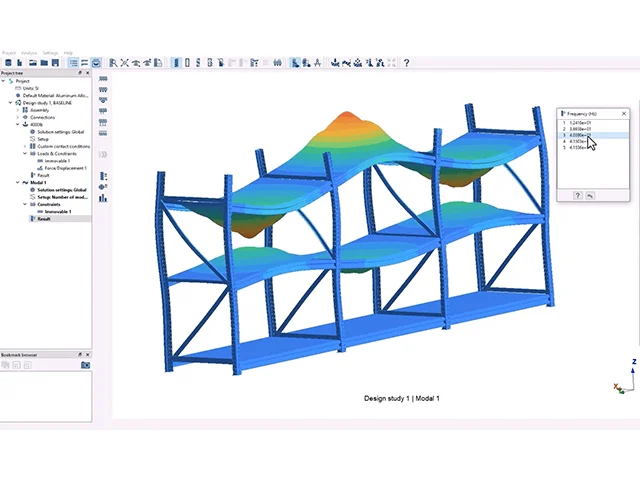
Task: Click the question mark help icon in main toolbar
Action: pos(406,63)
